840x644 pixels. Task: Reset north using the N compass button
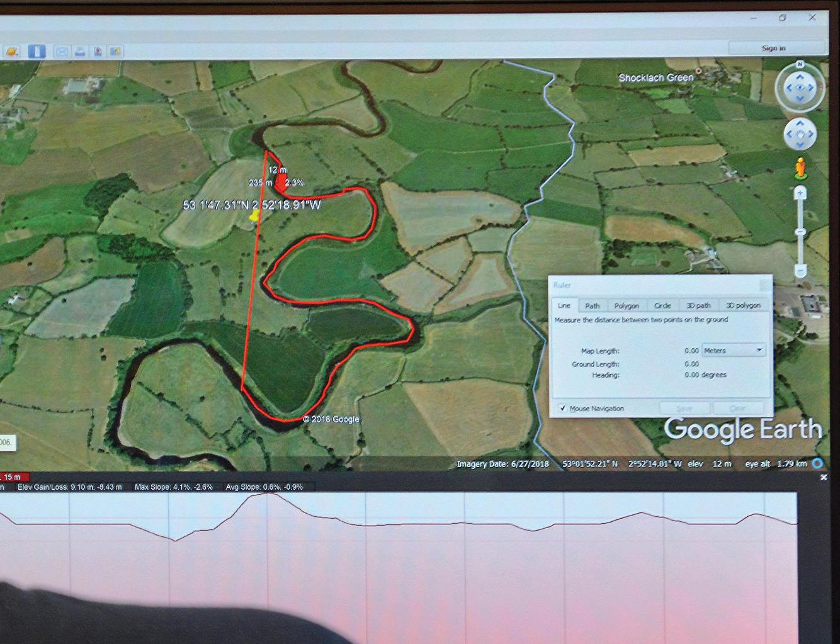click(x=800, y=64)
